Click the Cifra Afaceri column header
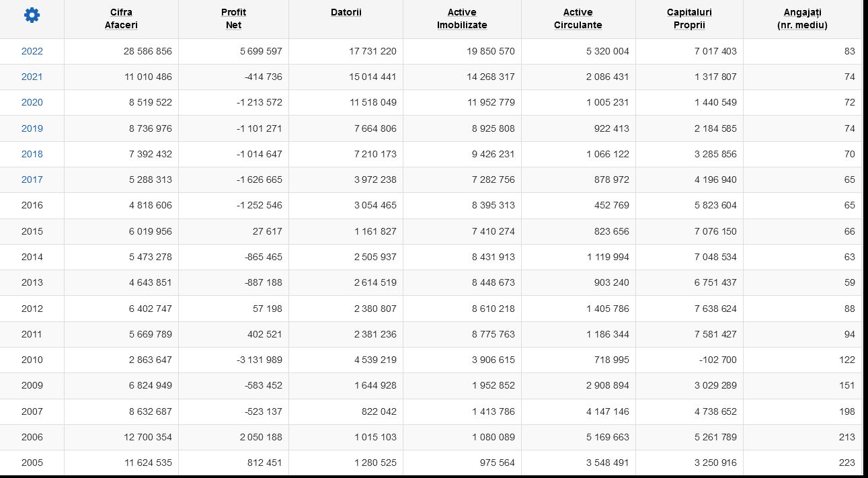Image resolution: width=868 pixels, height=478 pixels. (x=121, y=19)
